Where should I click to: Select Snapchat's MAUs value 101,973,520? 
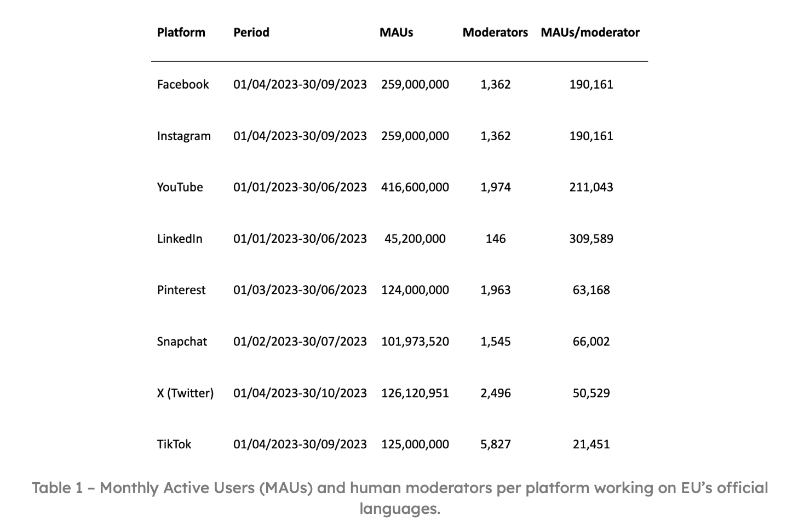pyautogui.click(x=415, y=342)
